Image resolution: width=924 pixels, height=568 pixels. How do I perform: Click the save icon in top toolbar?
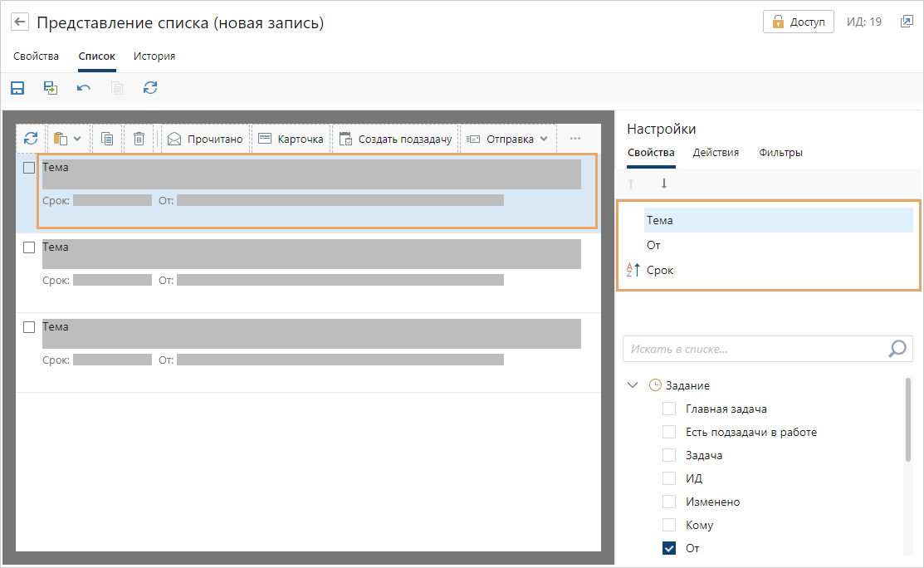(17, 88)
